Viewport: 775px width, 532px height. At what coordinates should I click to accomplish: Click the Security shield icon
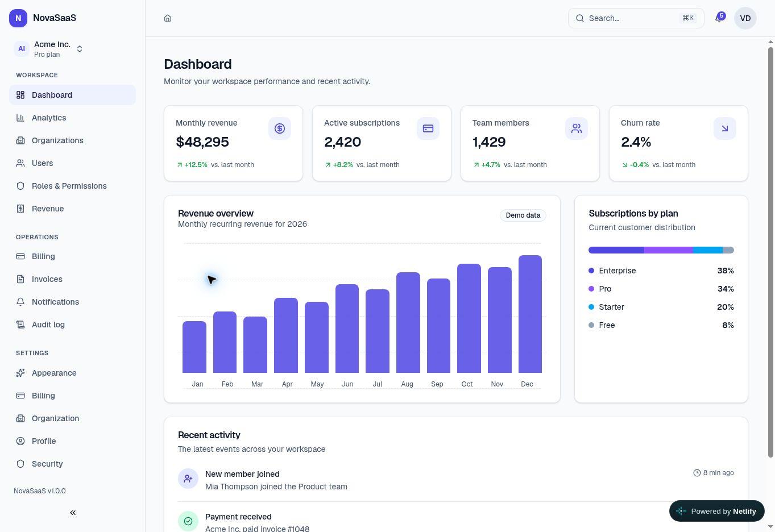point(20,464)
